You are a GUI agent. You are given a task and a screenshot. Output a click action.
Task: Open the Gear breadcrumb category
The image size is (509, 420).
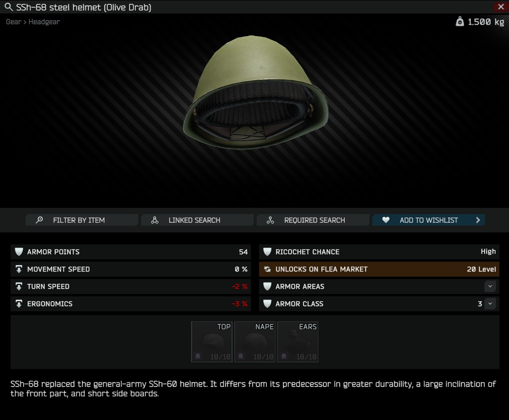click(13, 22)
